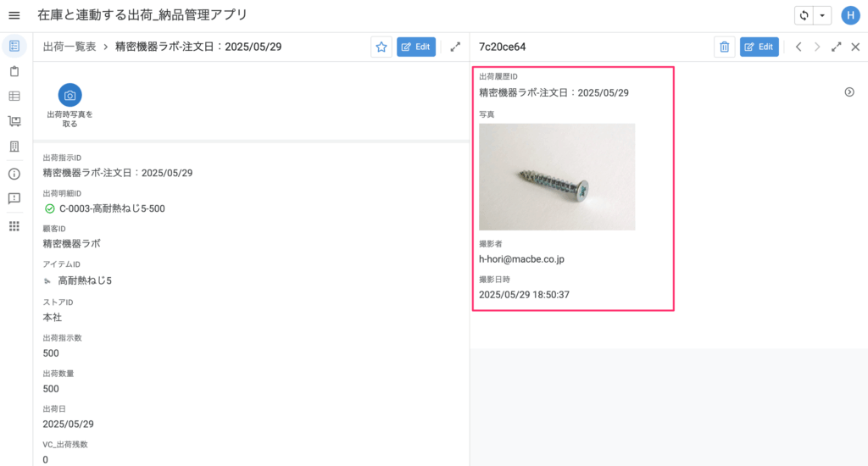Image resolution: width=868 pixels, height=466 pixels.
Task: Favorite this record with star icon
Action: pyautogui.click(x=381, y=47)
